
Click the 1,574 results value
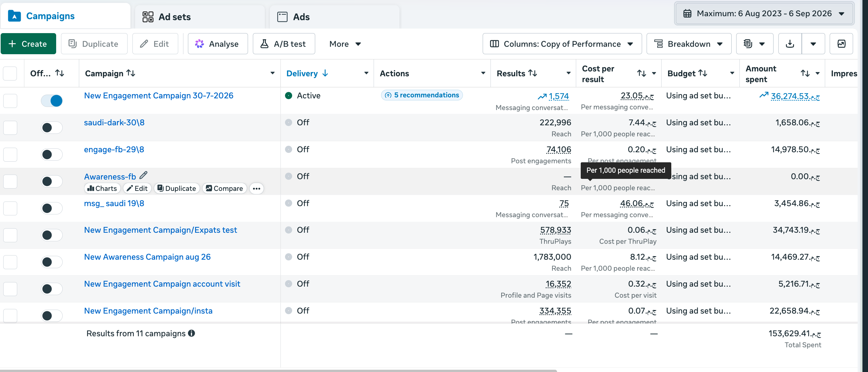[x=558, y=96]
